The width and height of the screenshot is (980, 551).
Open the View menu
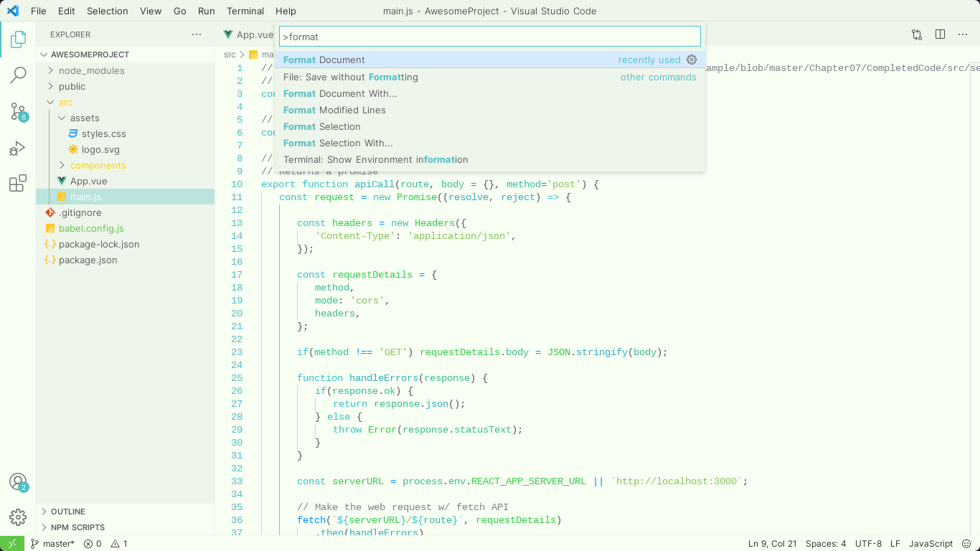pos(151,11)
